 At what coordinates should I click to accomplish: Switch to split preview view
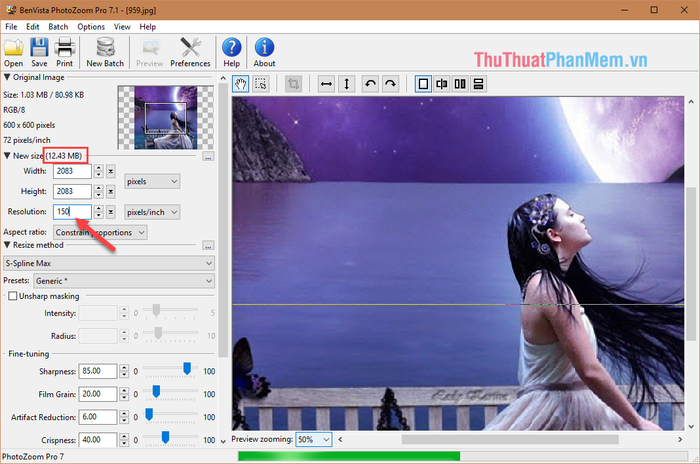coord(442,84)
